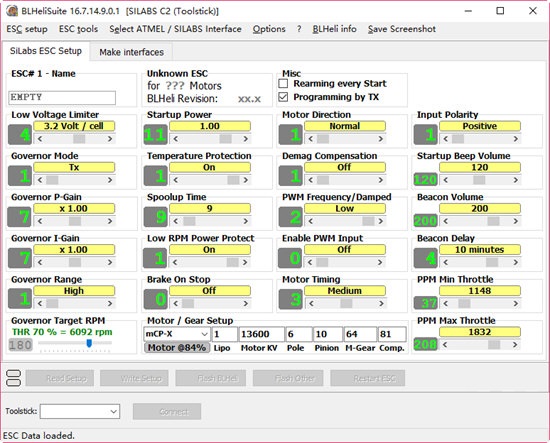550x443 pixels.
Task: Open the mCP-X motor preset dropdown
Action: [177, 334]
